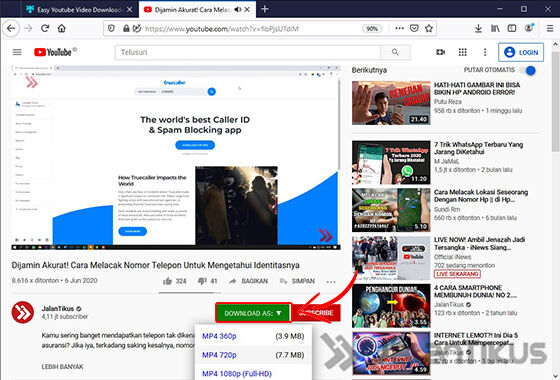Go back with the browser back arrow
The height and width of the screenshot is (380, 560).
(11, 28)
